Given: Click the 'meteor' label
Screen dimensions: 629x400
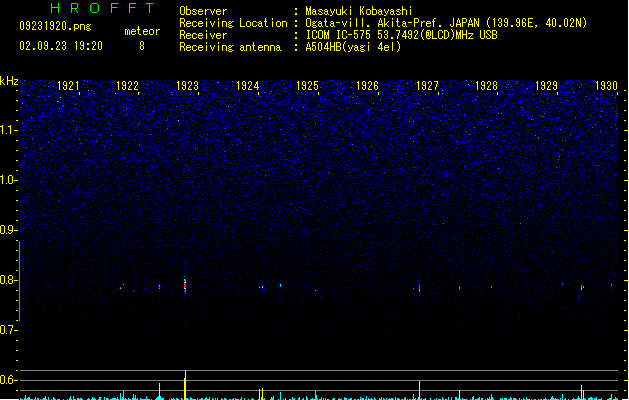Looking at the screenshot, I should point(142,31).
